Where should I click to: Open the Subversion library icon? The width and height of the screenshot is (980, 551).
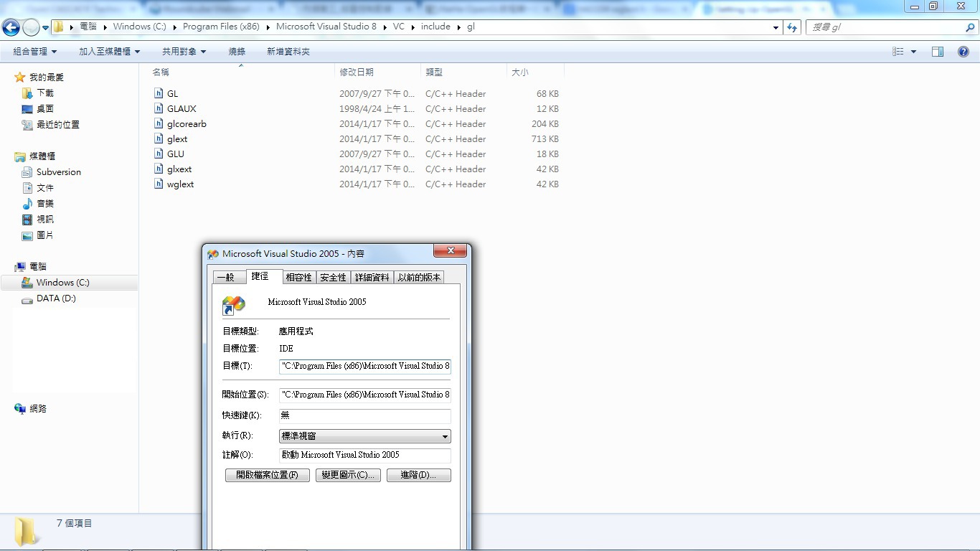pyautogui.click(x=27, y=172)
